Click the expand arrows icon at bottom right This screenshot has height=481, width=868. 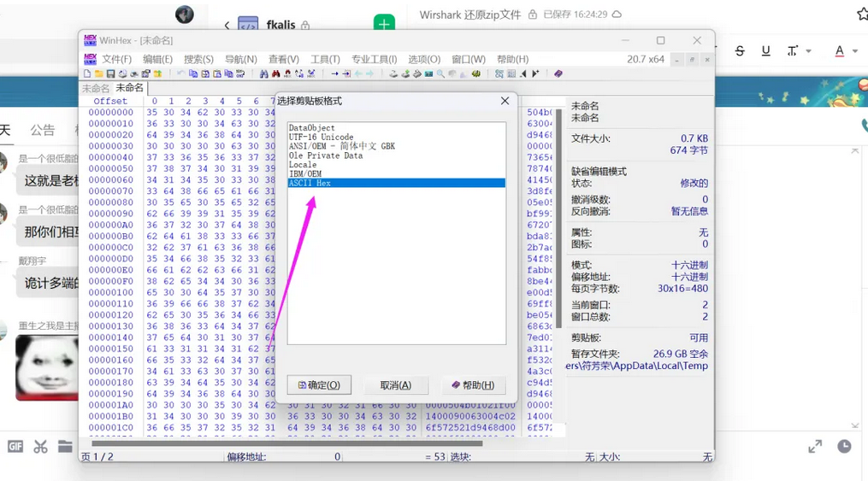pyautogui.click(x=815, y=446)
